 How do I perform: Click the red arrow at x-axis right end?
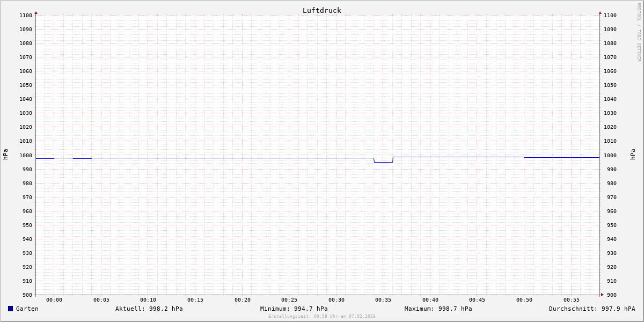[602, 295]
